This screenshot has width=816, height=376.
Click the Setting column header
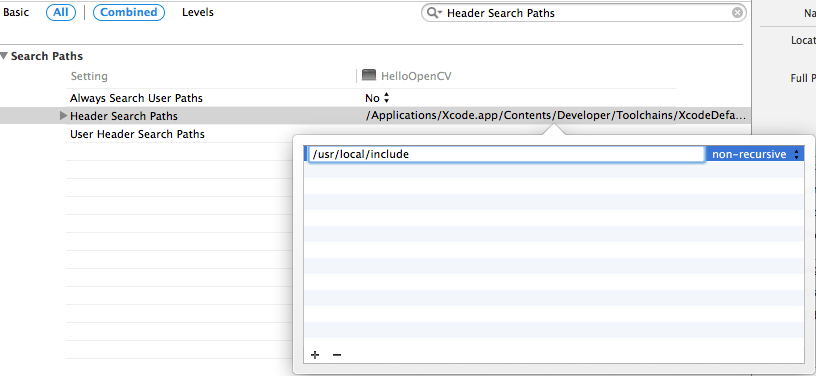89,76
